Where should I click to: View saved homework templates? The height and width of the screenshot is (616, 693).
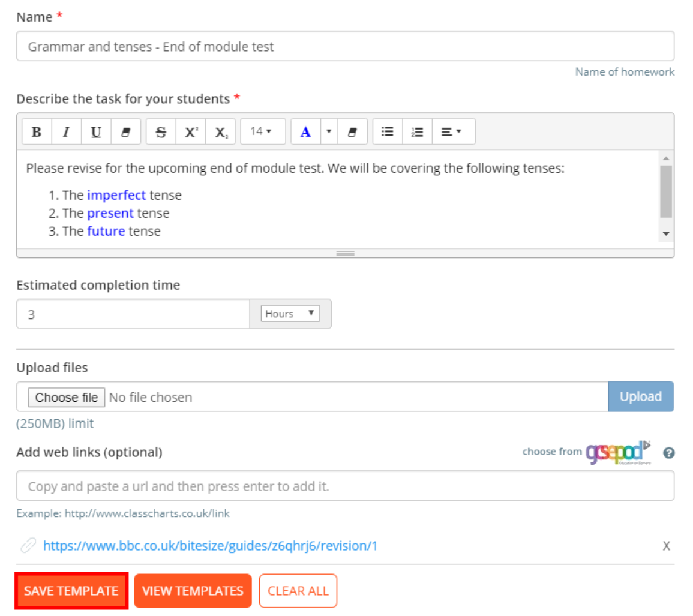[x=193, y=591]
